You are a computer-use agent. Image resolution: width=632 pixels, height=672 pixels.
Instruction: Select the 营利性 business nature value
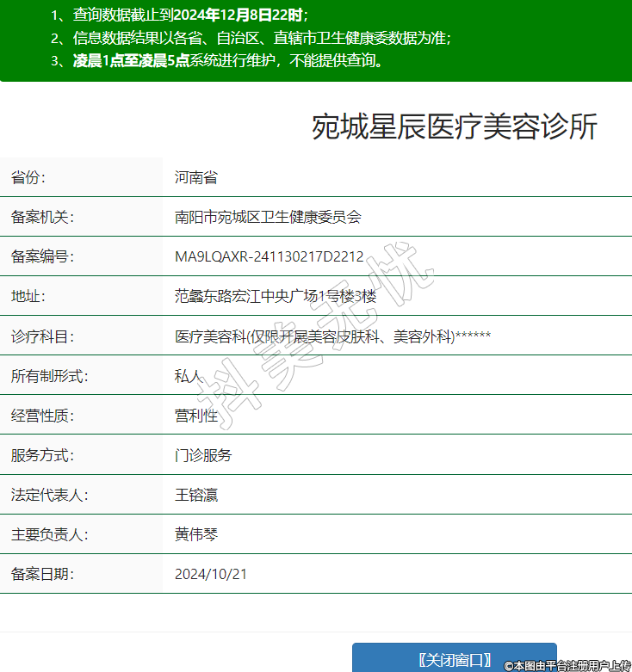(x=195, y=416)
